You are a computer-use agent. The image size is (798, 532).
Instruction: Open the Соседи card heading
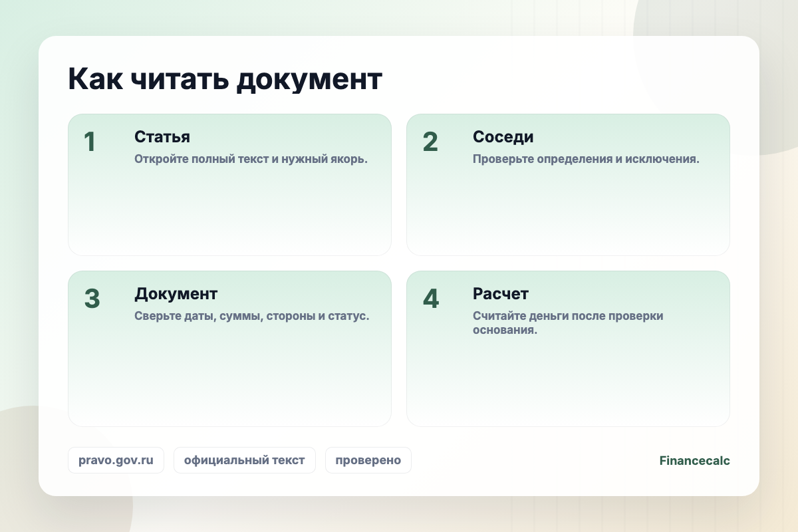[503, 137]
